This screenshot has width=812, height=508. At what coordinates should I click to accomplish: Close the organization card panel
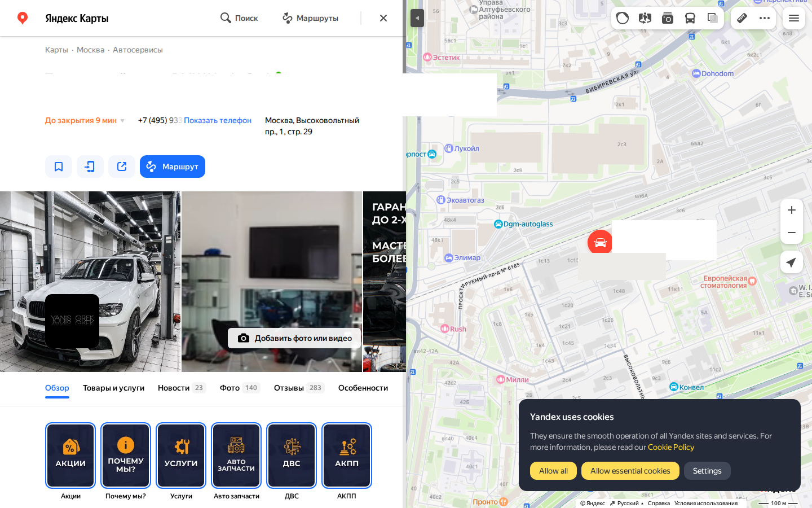[x=383, y=18]
